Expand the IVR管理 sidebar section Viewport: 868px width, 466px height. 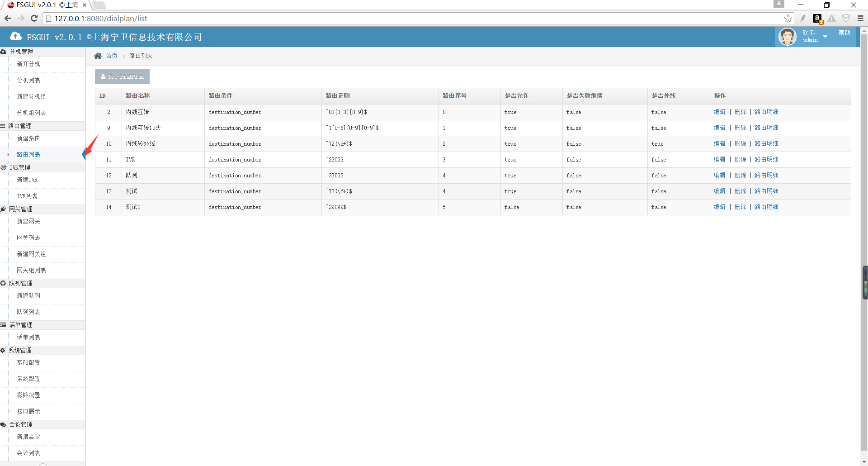tap(20, 167)
